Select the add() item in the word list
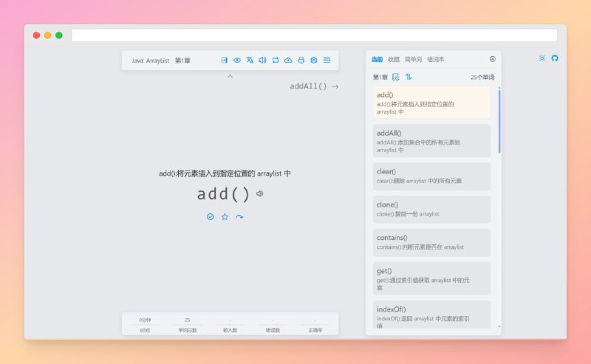The height and width of the screenshot is (364, 591). (x=431, y=103)
